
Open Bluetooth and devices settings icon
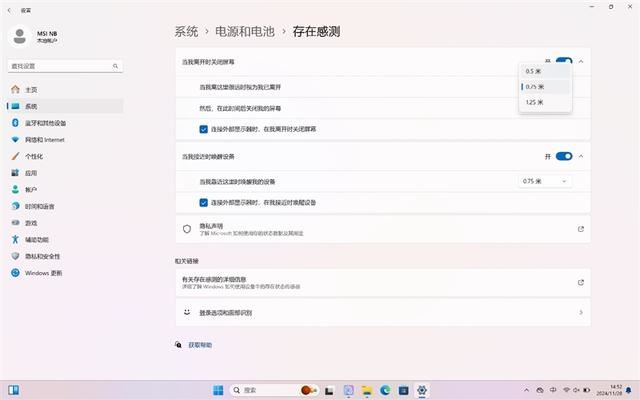(15, 123)
